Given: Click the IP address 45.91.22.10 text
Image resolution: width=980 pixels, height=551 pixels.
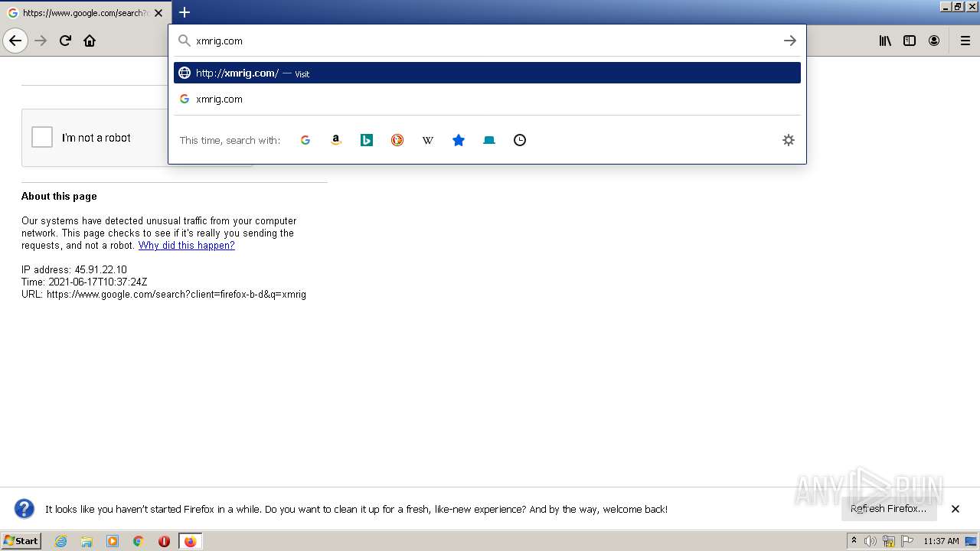Looking at the screenshot, I should point(74,270).
